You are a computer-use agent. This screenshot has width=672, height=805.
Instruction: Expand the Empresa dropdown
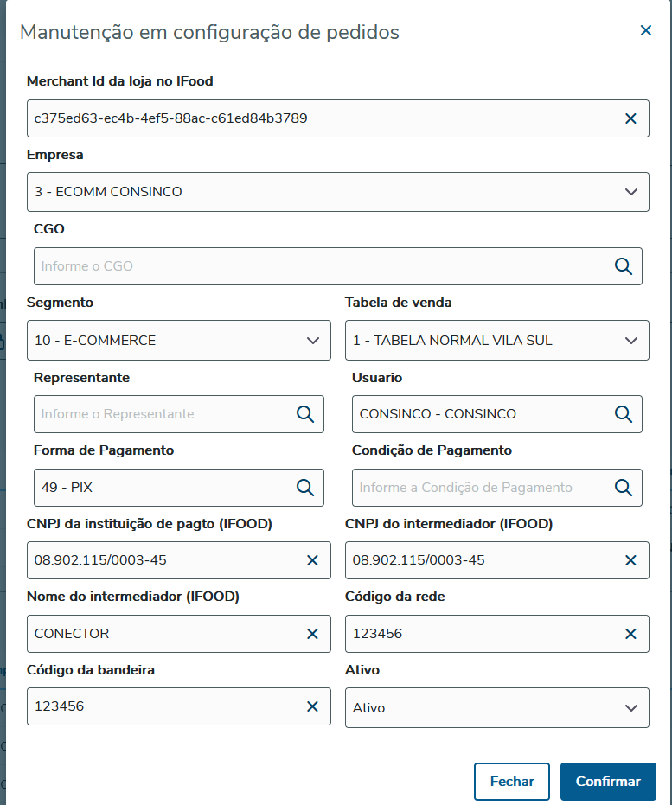[630, 192]
